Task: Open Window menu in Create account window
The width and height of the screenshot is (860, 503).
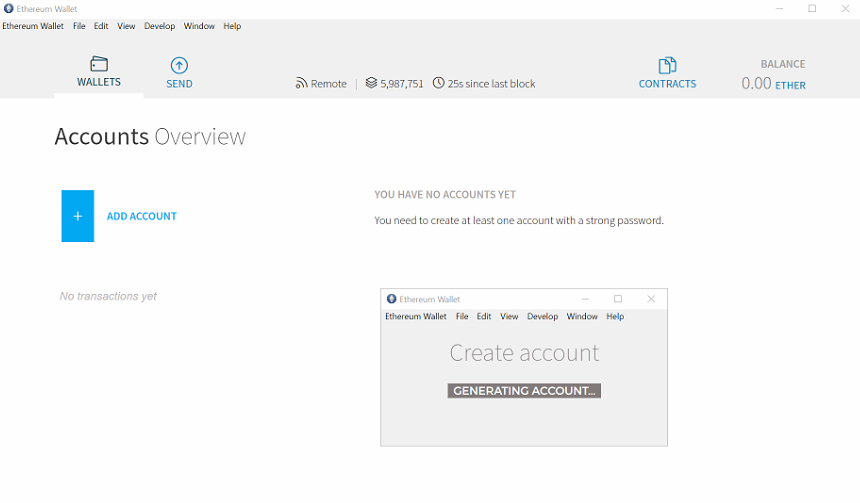Action: [582, 317]
